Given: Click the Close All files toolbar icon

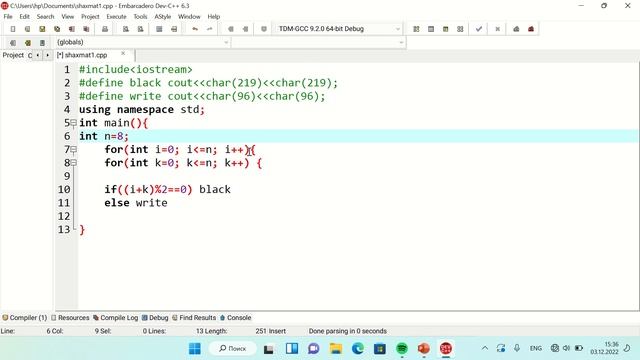Looking at the screenshot, I should tap(86, 29).
